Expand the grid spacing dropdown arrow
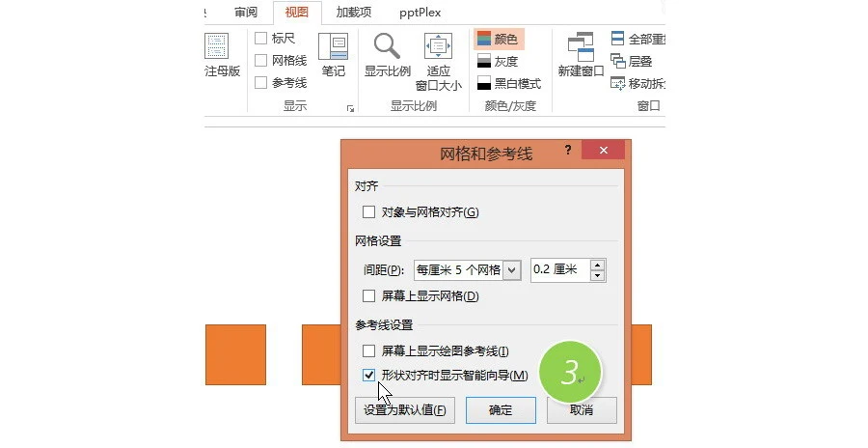This screenshot has width=868, height=448. (512, 270)
